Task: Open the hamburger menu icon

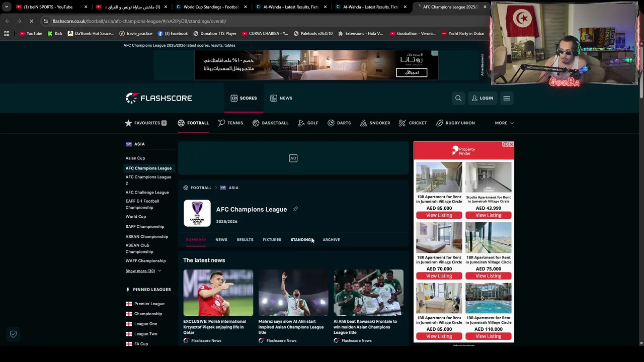Action: pos(507,98)
